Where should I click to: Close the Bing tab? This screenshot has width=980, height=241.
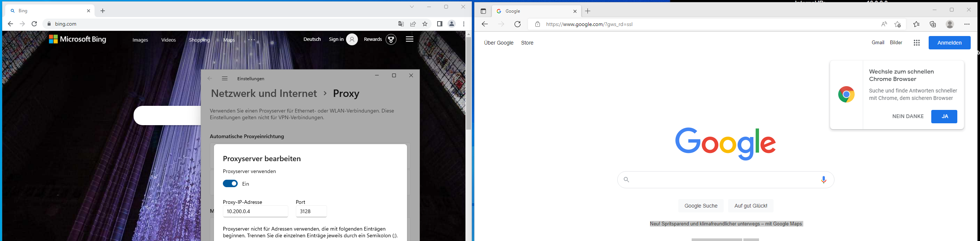click(x=89, y=11)
